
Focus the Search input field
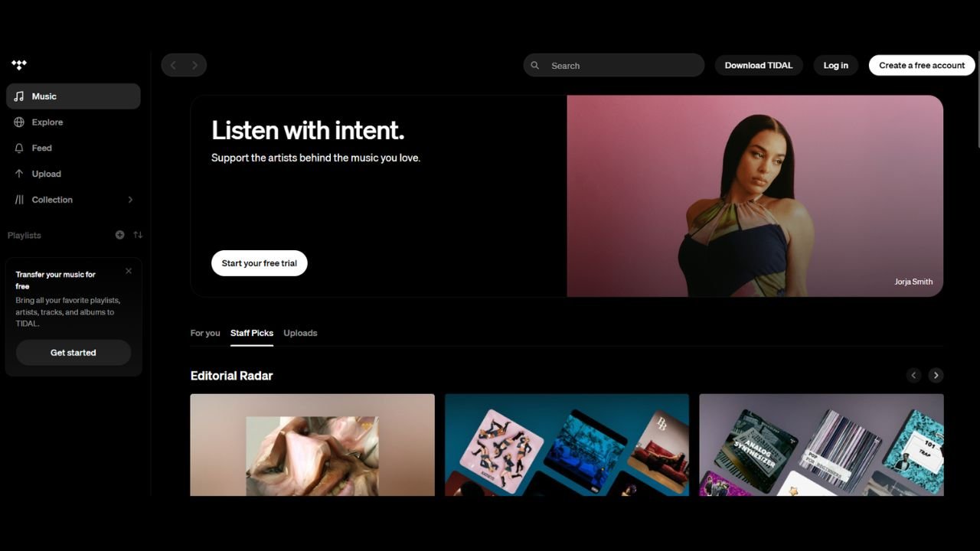pos(614,65)
